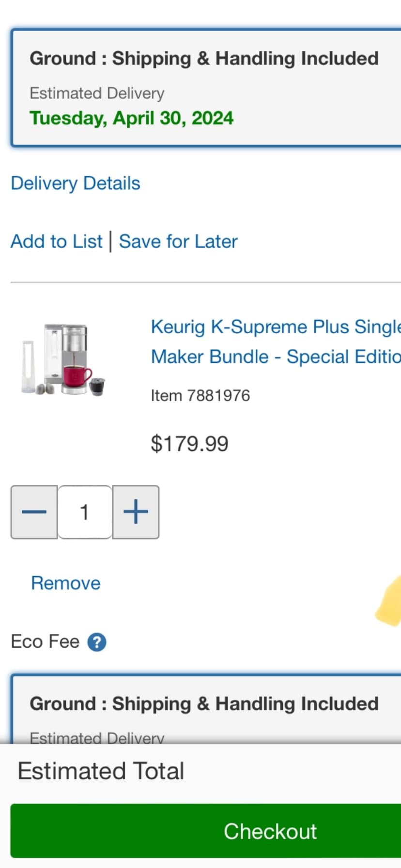Open the Eco Fee help question-mark icon
Viewport: 401px width, 868px height.
[97, 642]
